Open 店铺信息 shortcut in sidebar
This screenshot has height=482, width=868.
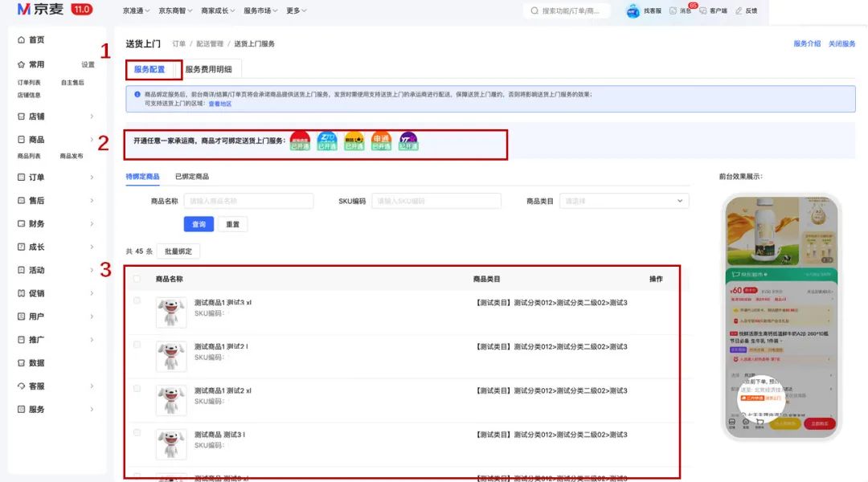click(x=29, y=95)
